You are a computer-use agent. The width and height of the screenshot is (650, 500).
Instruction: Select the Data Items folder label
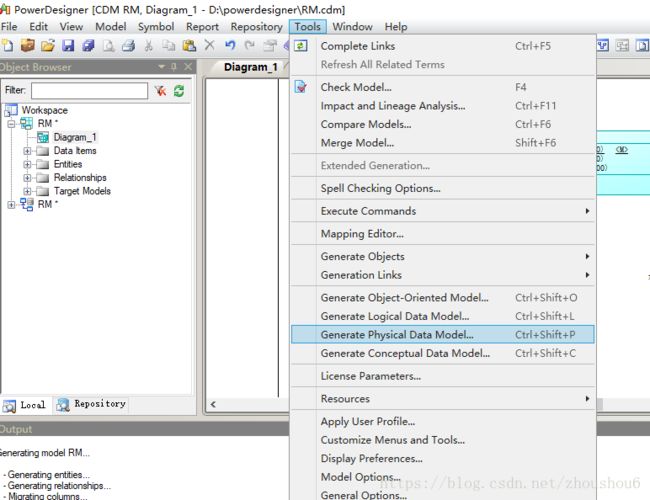(75, 150)
